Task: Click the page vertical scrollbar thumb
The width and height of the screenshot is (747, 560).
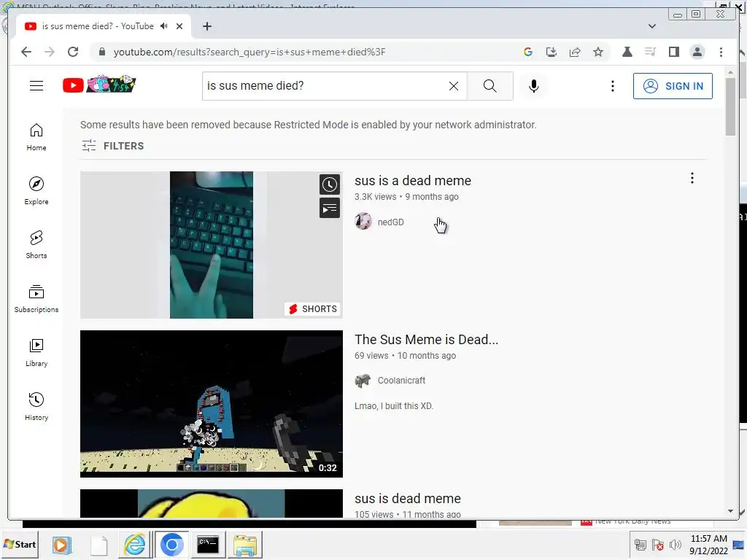Action: tap(729, 106)
